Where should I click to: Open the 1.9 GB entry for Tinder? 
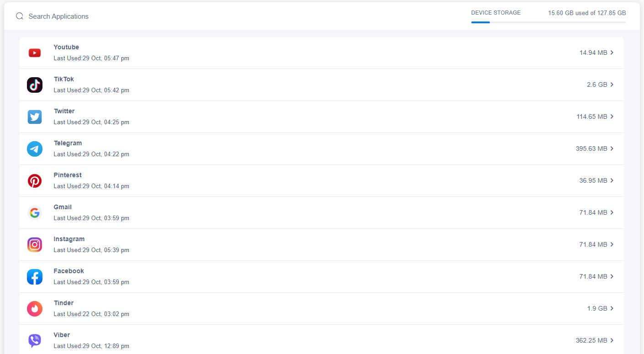pos(596,308)
